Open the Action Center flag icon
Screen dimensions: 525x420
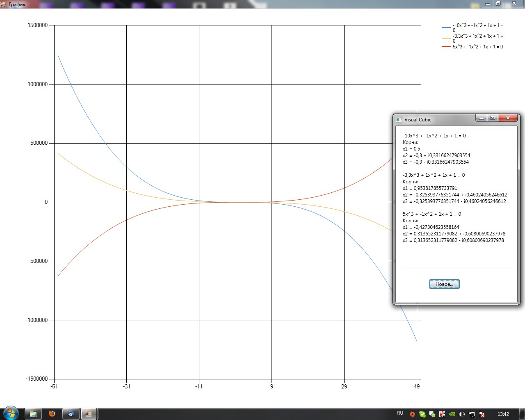pos(482,414)
